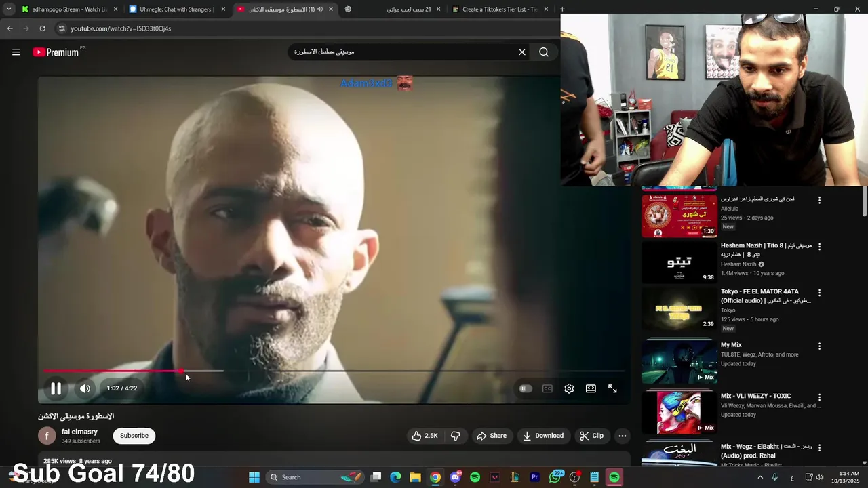Share the video
This screenshot has height=488, width=868.
(492, 436)
